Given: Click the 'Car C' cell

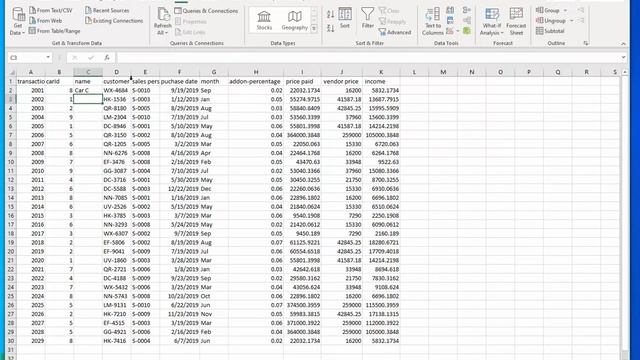Looking at the screenshot, I should (x=88, y=90).
